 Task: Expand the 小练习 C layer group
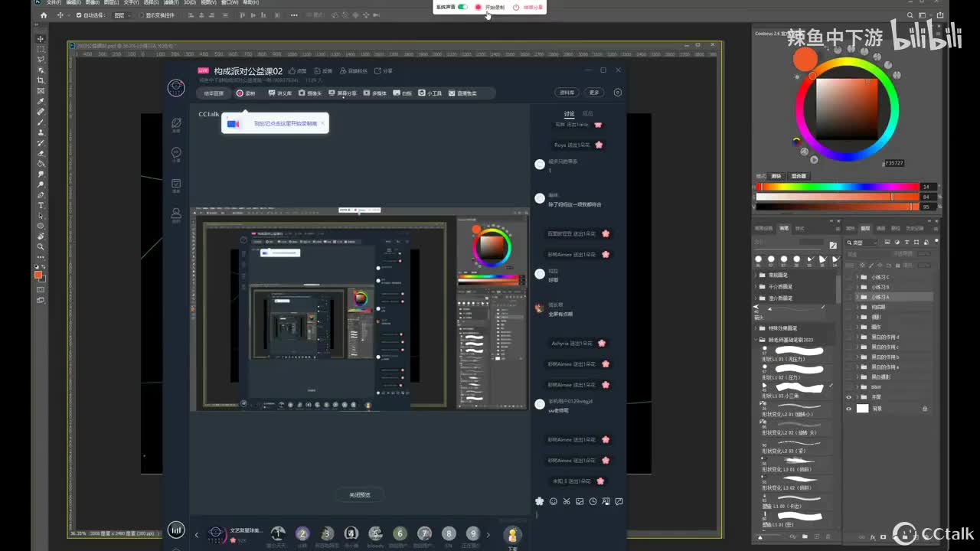click(857, 277)
